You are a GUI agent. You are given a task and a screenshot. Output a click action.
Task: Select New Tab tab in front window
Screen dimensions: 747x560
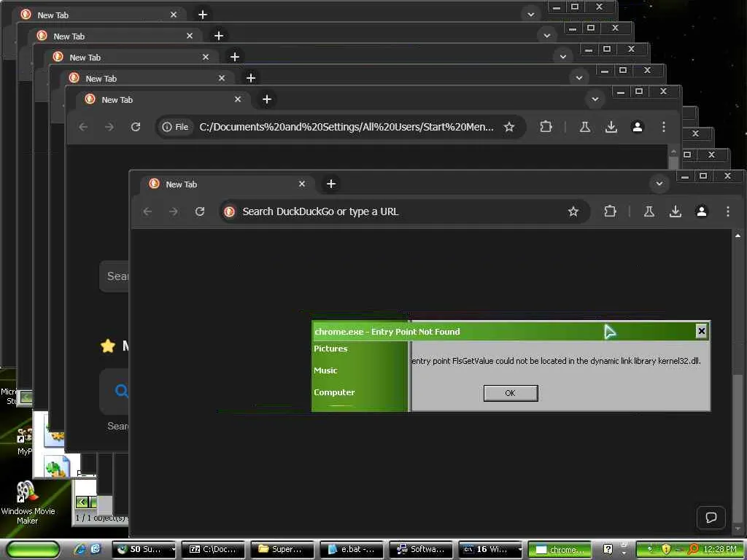227,184
